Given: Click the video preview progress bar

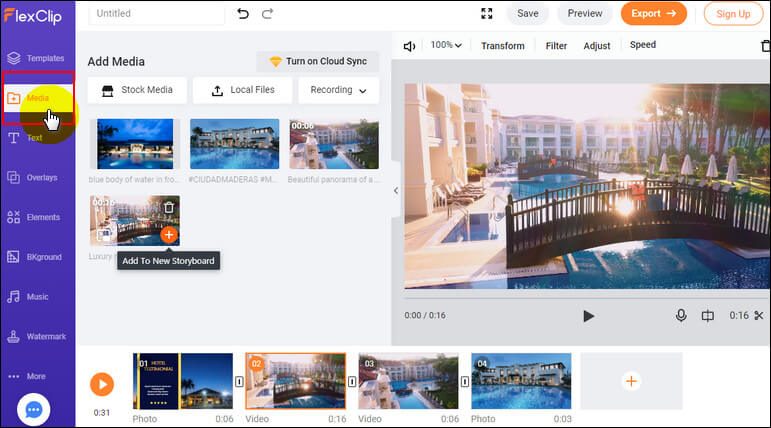Looking at the screenshot, I should [x=587, y=298].
